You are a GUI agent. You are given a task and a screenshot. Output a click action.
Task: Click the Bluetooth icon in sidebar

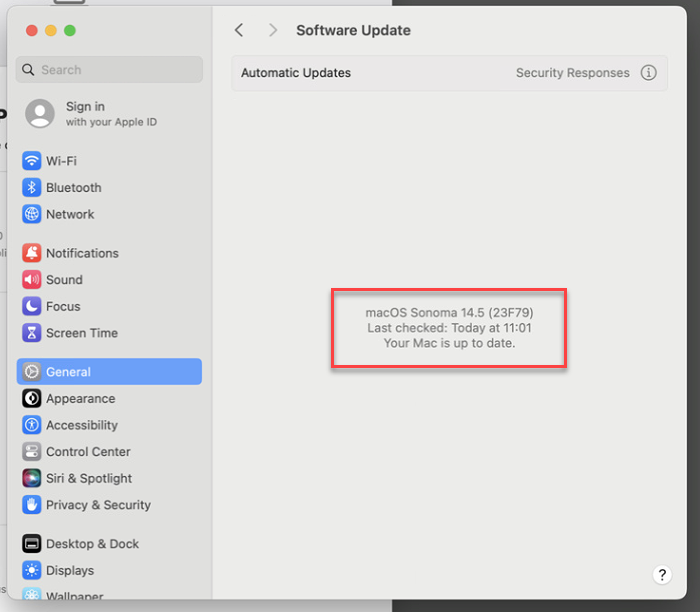(32, 187)
